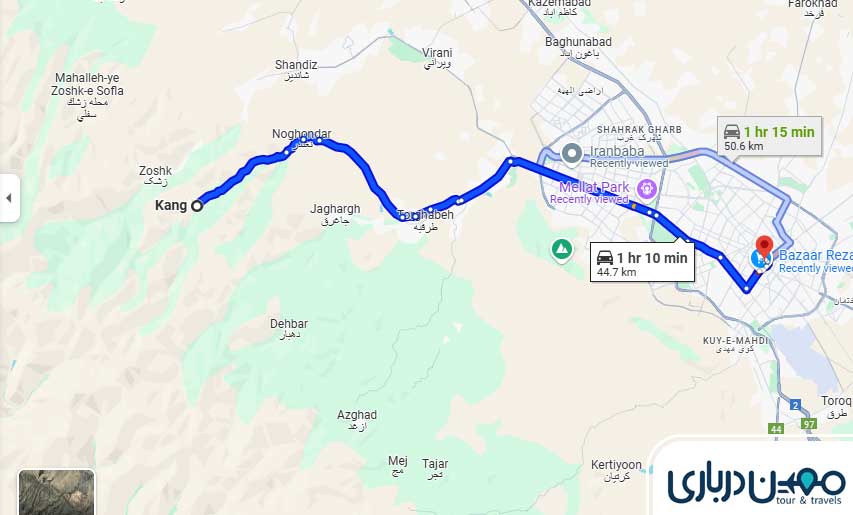This screenshot has width=853, height=515.
Task: Select the Shandiz town label
Action: pyautogui.click(x=296, y=65)
